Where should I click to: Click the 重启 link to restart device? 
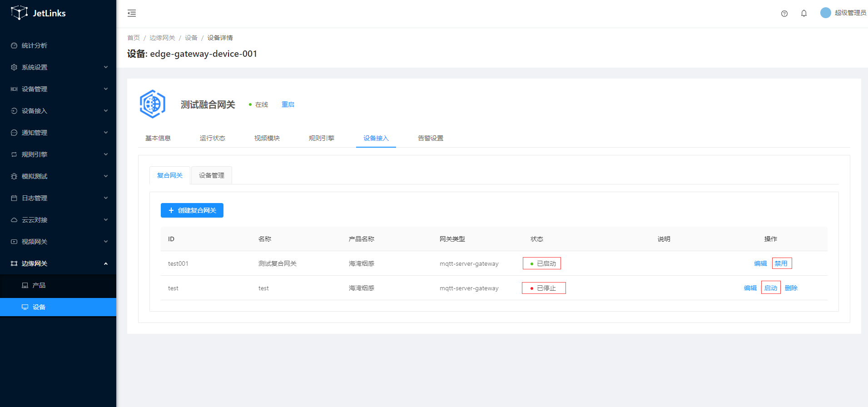pos(288,104)
